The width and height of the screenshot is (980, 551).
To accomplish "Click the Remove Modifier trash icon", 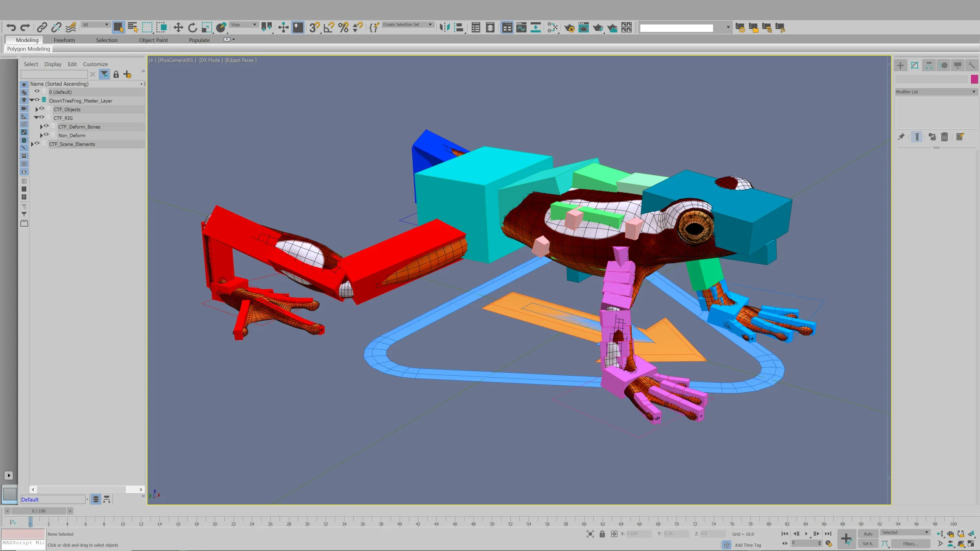I will tap(944, 137).
